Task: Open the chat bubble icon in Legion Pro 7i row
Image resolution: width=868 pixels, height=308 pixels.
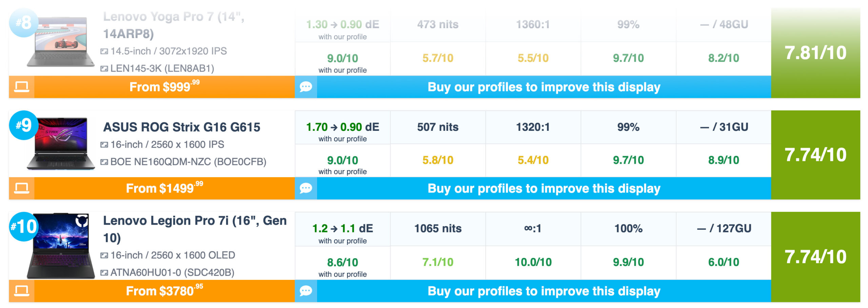Action: tap(306, 291)
